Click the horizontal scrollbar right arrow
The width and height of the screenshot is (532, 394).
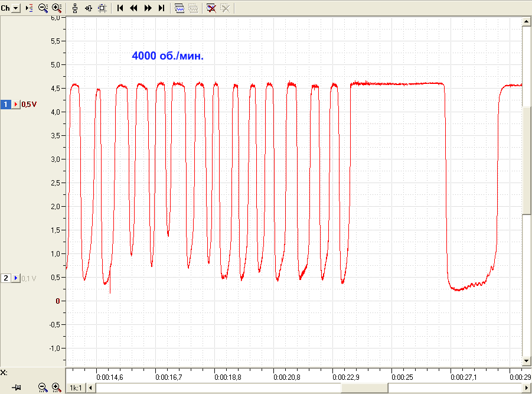pos(527,388)
